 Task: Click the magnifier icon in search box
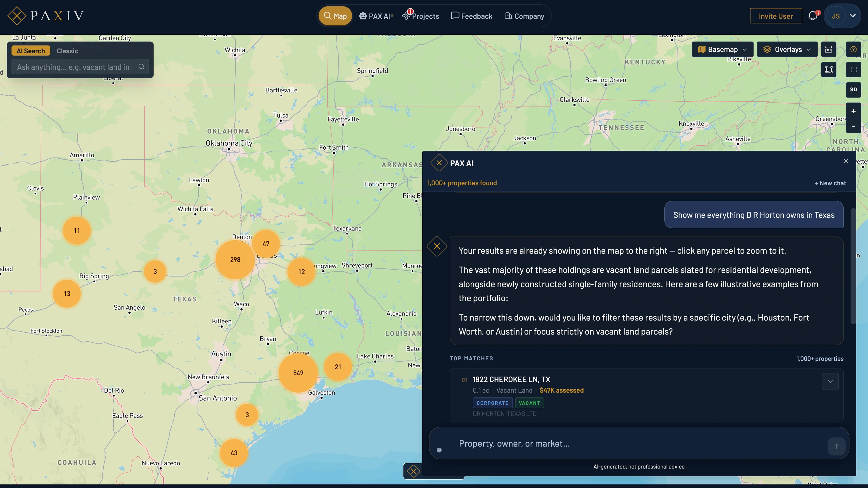[142, 67]
